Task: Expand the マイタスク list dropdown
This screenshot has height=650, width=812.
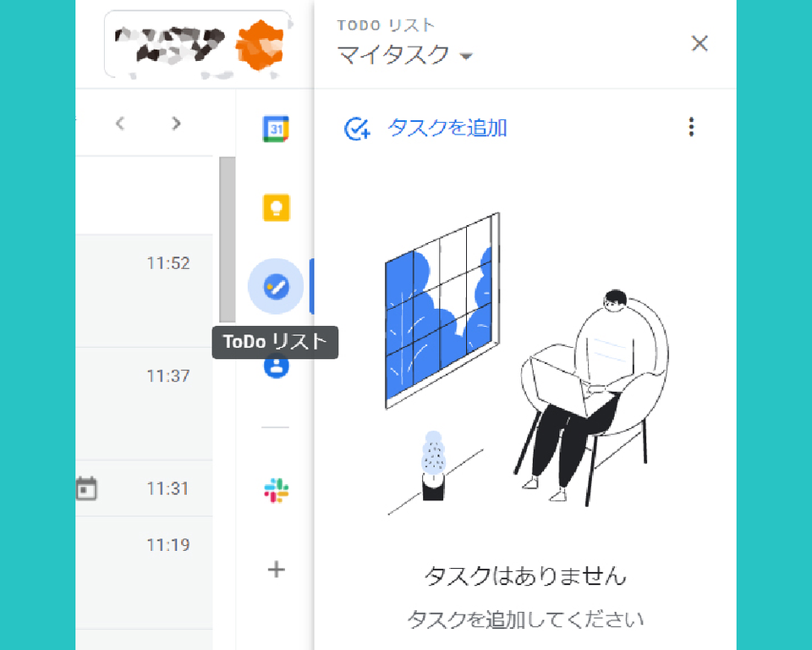Action: (466, 56)
